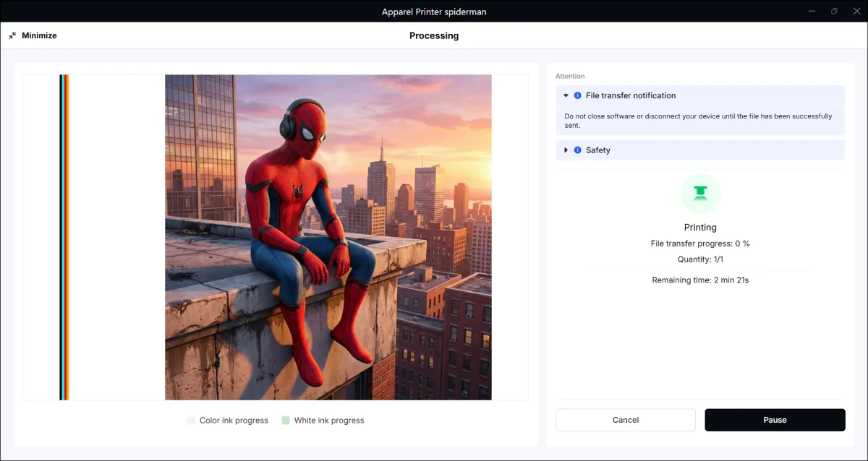Click the Spider-Man print preview image
This screenshot has height=461, width=868.
click(328, 237)
